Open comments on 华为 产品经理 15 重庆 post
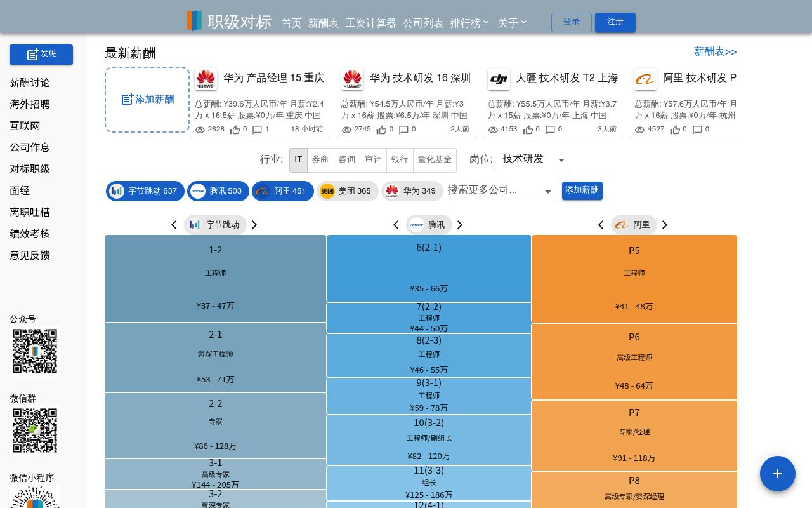The height and width of the screenshot is (508, 812). (x=257, y=130)
